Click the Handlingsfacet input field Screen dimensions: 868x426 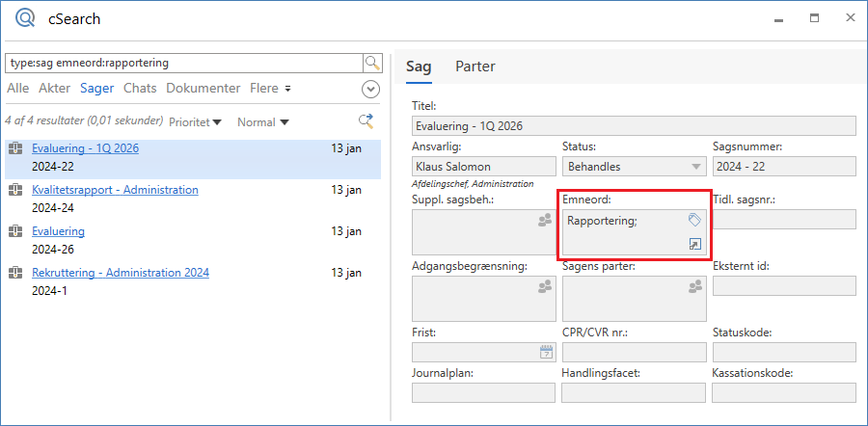[634, 393]
